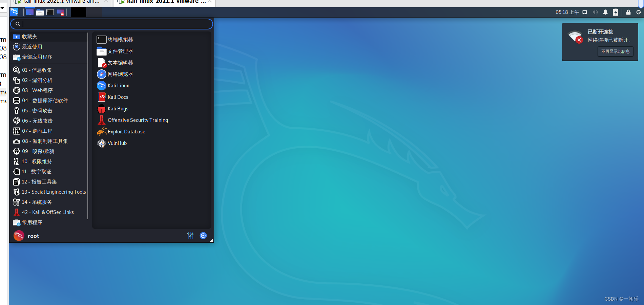Open the Kali dragon application menu button

(x=14, y=12)
